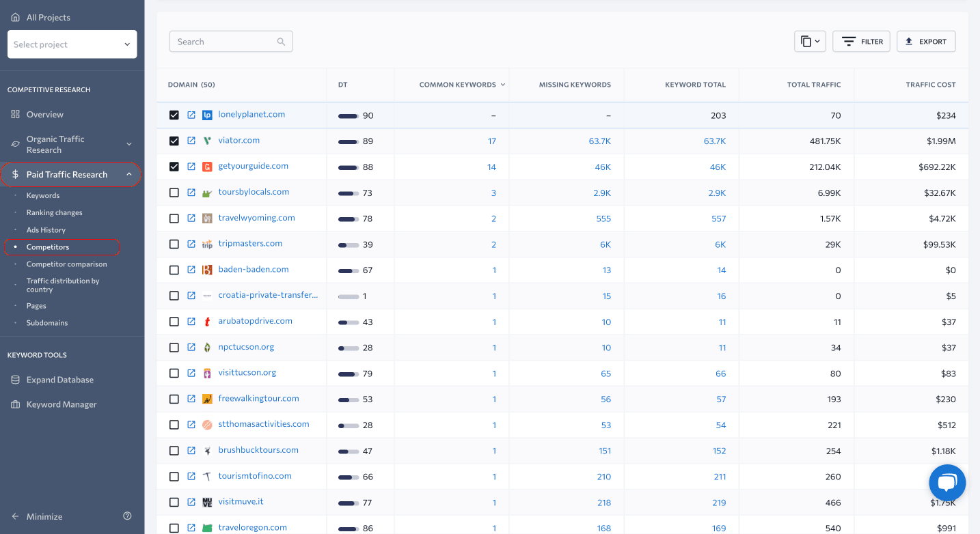Open external link icon for brushbucktours.com

(191, 451)
